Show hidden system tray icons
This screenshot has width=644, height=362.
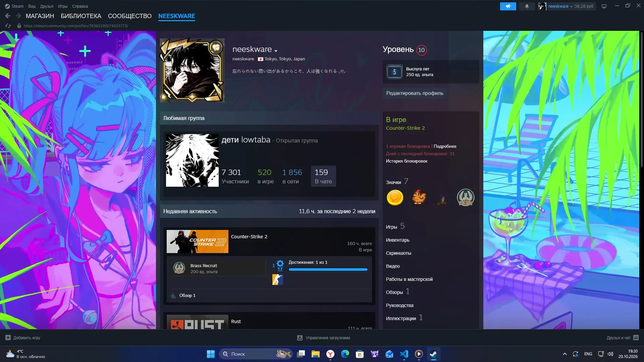565,354
